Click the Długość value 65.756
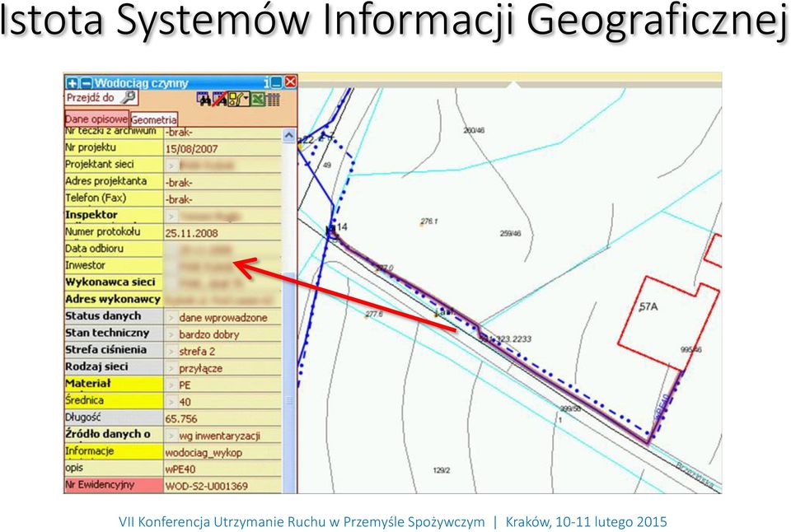This screenshot has width=791, height=532. coord(181,418)
